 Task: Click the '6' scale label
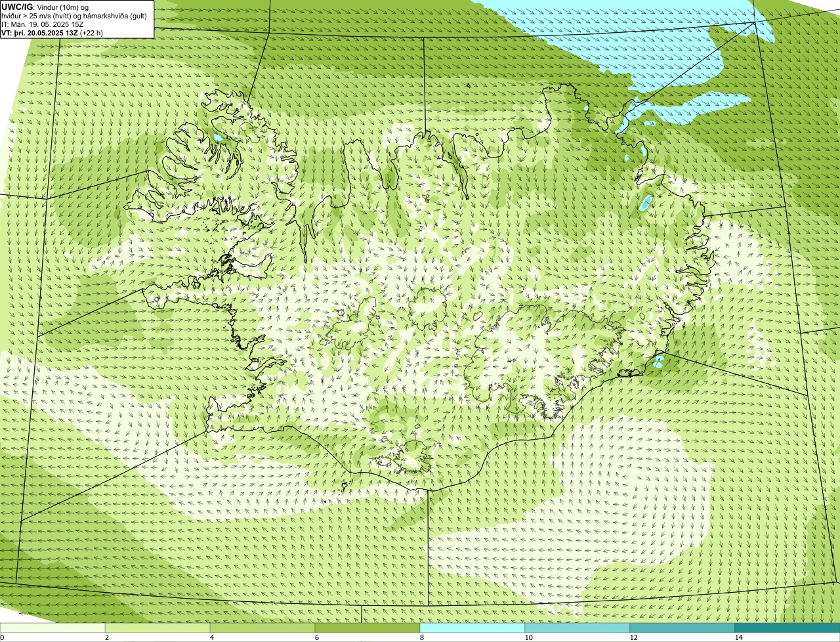pyautogui.click(x=316, y=637)
